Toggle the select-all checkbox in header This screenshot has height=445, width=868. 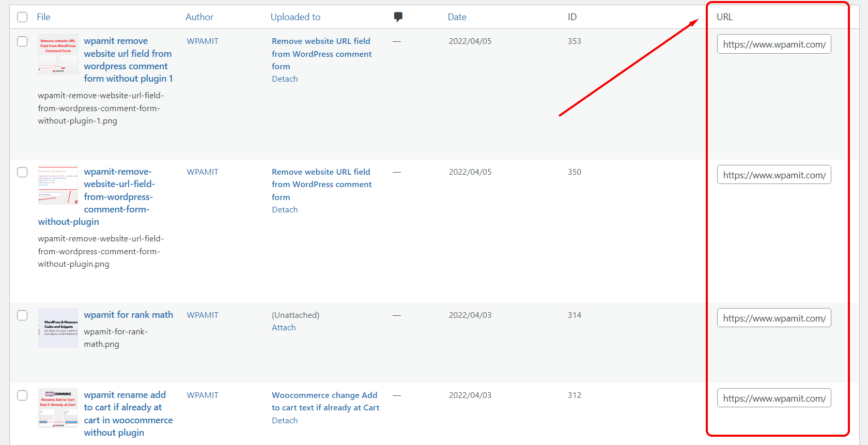point(22,17)
